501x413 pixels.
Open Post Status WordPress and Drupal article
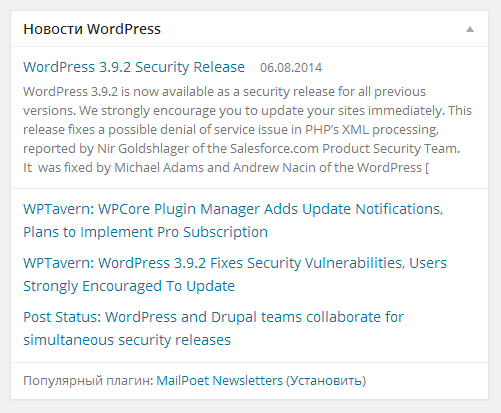[x=213, y=328]
